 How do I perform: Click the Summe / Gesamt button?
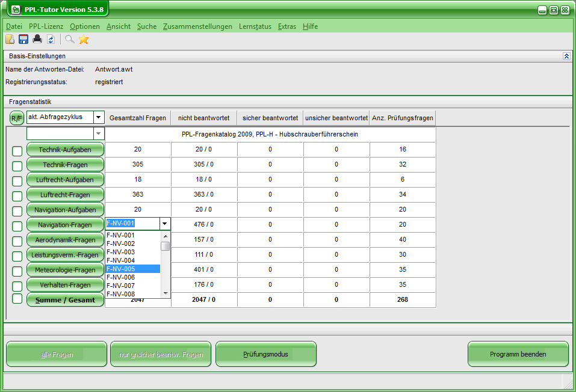(x=66, y=300)
